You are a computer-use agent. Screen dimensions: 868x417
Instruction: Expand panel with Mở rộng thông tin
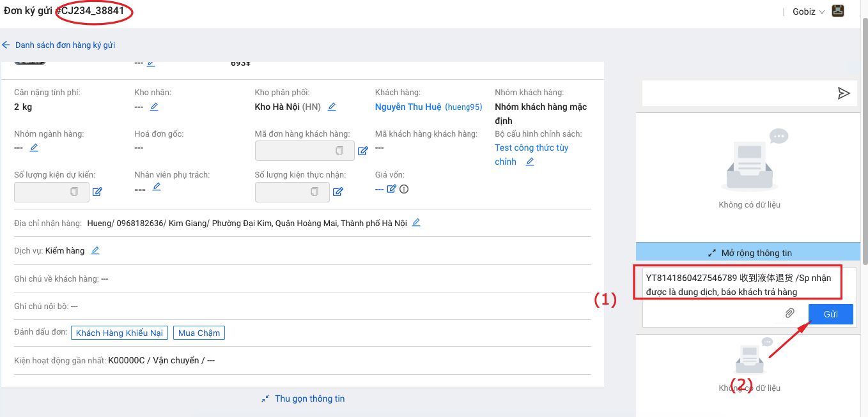[x=749, y=253]
